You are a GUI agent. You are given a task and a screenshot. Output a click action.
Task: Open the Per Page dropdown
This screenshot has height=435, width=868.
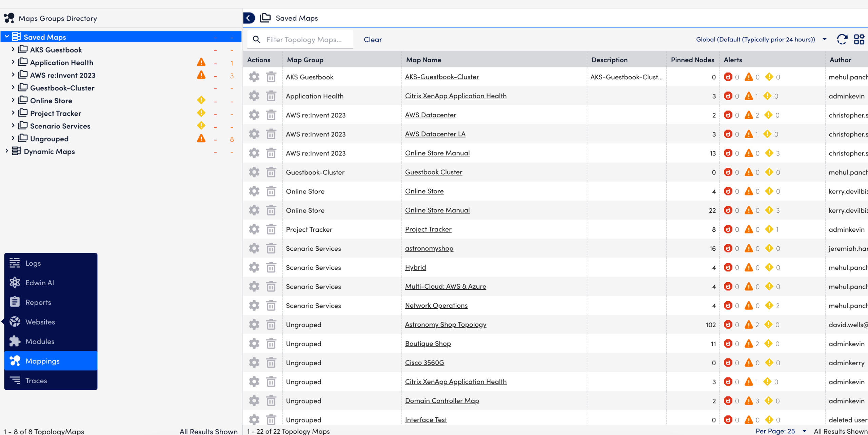[x=781, y=431]
